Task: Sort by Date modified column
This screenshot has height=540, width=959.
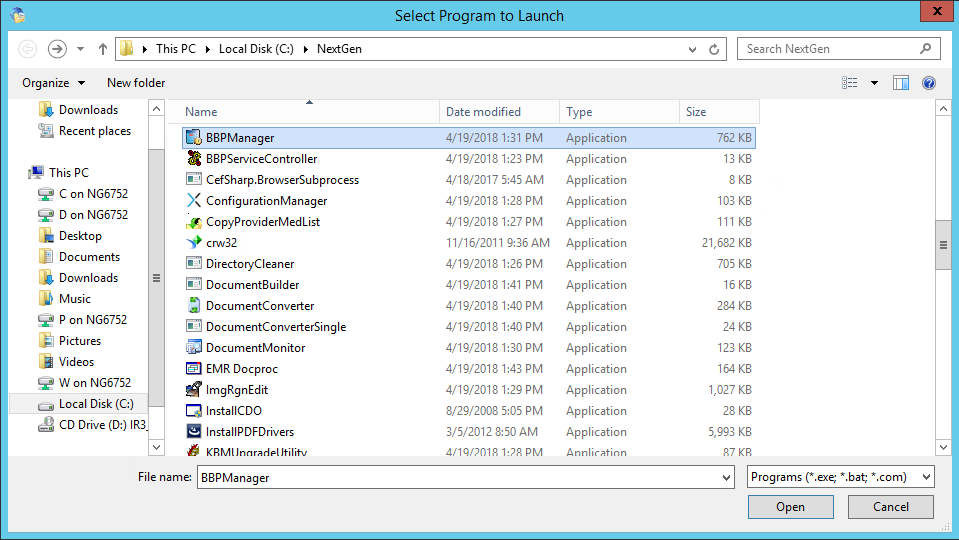Action: (499, 111)
